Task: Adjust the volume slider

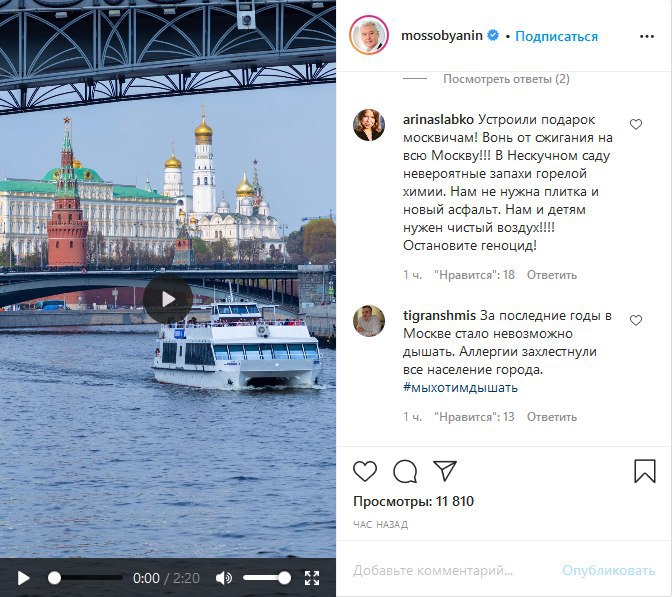Action: point(267,578)
